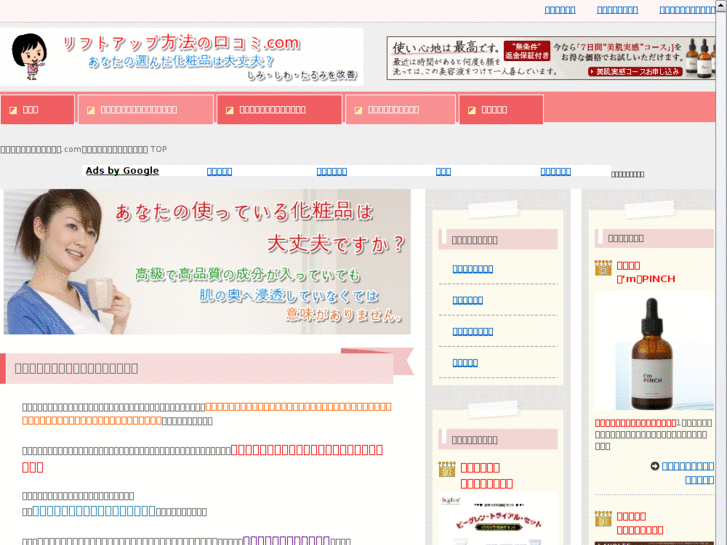Click the TOP text in the breadcrumb line
The width and height of the screenshot is (727, 545).
click(158, 149)
